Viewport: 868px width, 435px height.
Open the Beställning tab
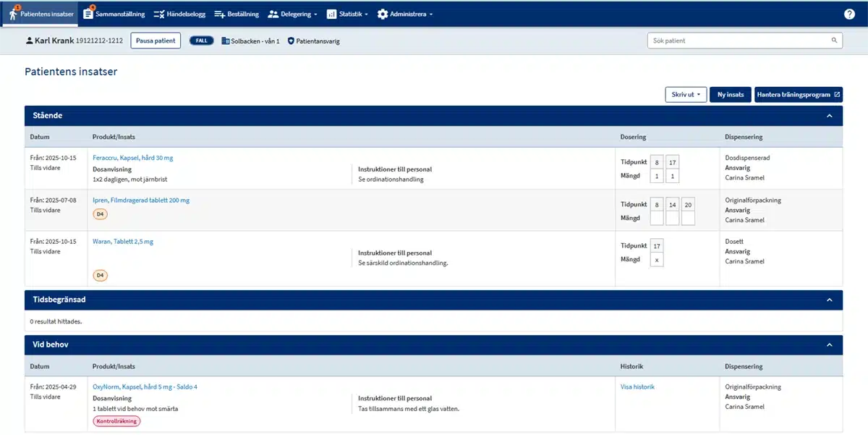236,13
